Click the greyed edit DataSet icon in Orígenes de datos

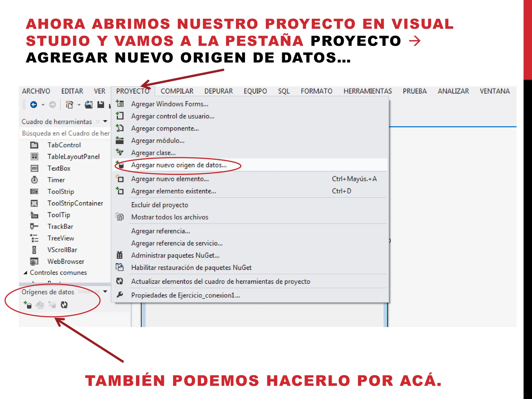pos(40,305)
